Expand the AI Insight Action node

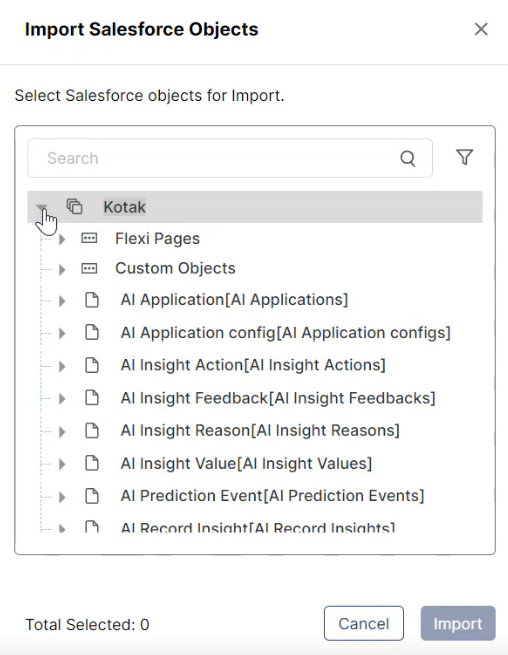pyautogui.click(x=62, y=366)
